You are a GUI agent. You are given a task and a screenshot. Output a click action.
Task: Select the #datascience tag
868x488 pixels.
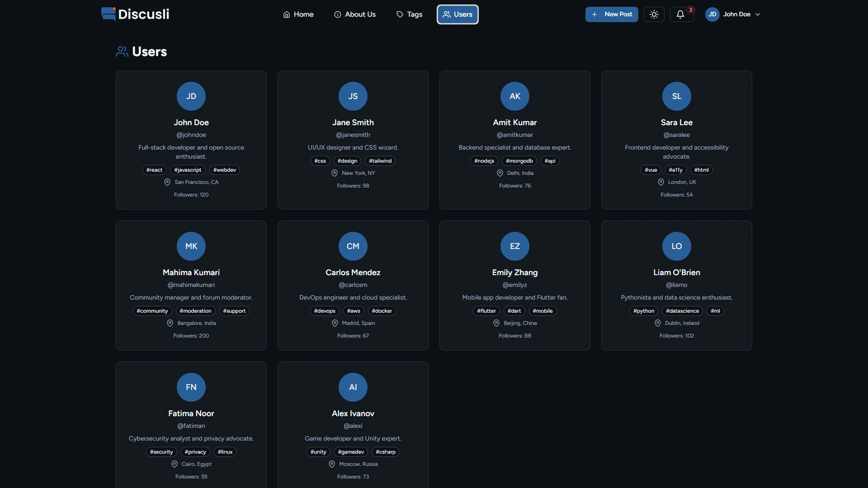click(682, 311)
